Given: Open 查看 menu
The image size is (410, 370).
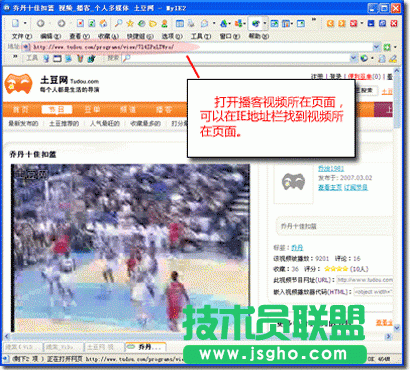Looking at the screenshot, I should coord(79,36).
